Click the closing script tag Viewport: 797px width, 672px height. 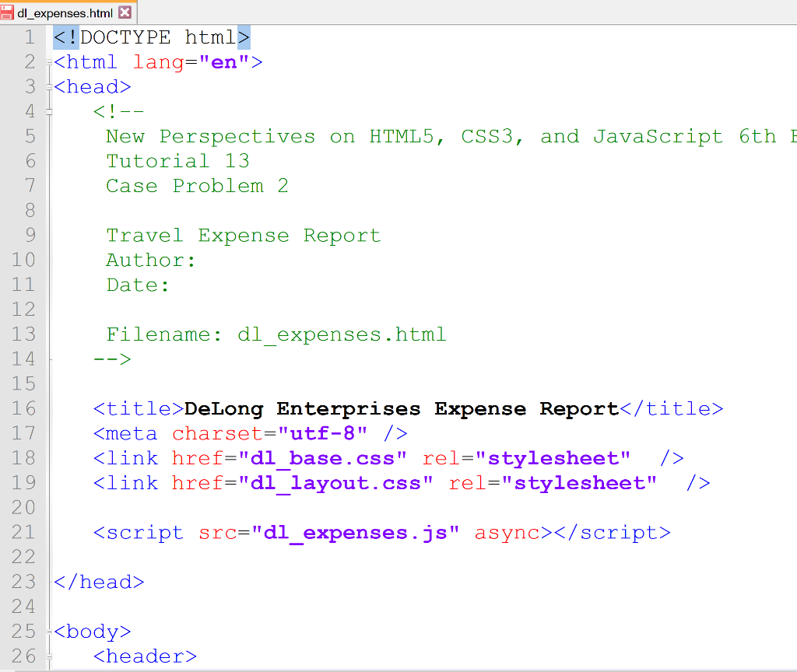[613, 533]
